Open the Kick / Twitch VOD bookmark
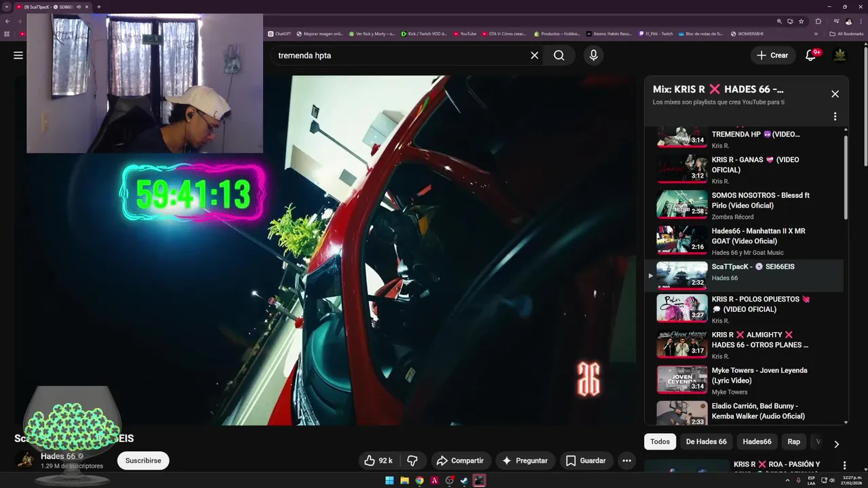 [424, 34]
